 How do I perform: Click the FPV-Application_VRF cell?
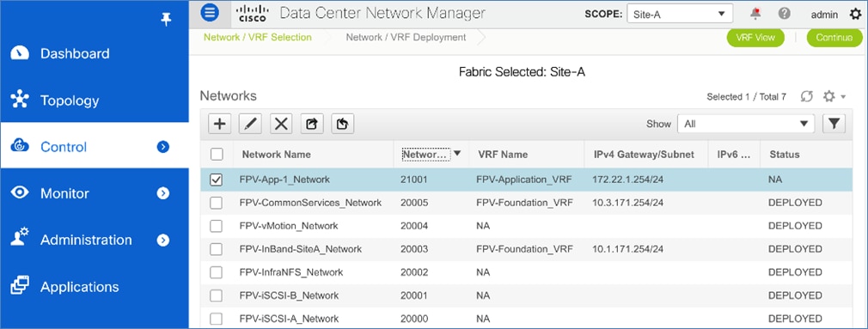(523, 180)
